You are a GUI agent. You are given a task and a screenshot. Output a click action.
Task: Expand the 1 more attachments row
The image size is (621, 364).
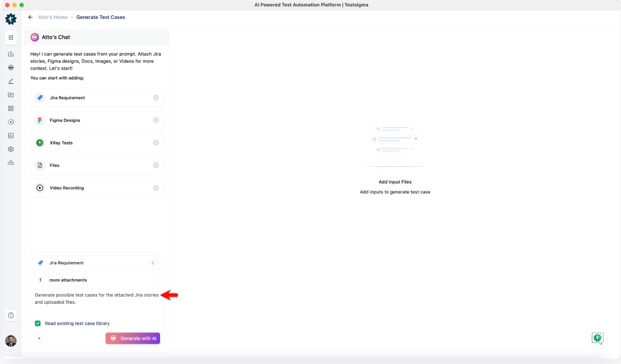pyautogui.click(x=97, y=280)
